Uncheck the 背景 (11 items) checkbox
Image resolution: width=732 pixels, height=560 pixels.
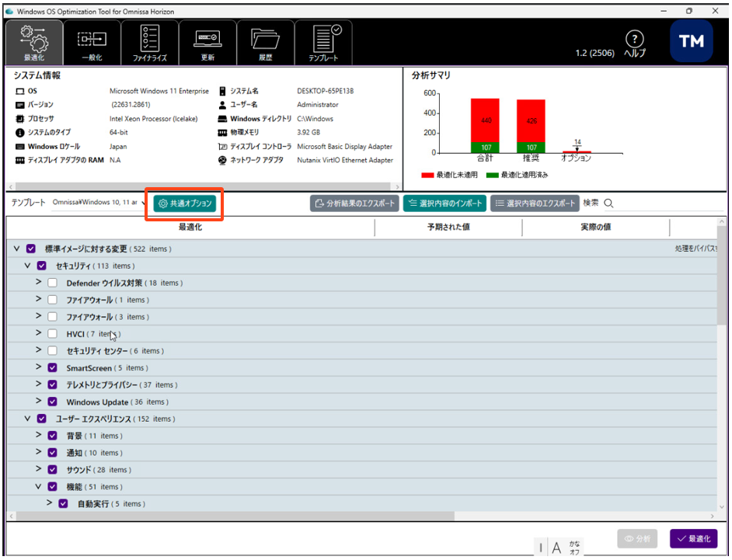[x=52, y=436]
